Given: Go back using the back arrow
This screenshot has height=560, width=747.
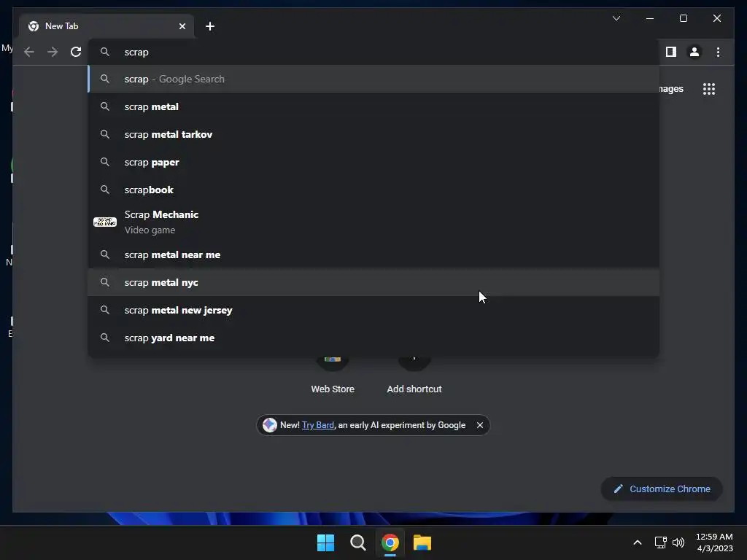Looking at the screenshot, I should point(29,52).
